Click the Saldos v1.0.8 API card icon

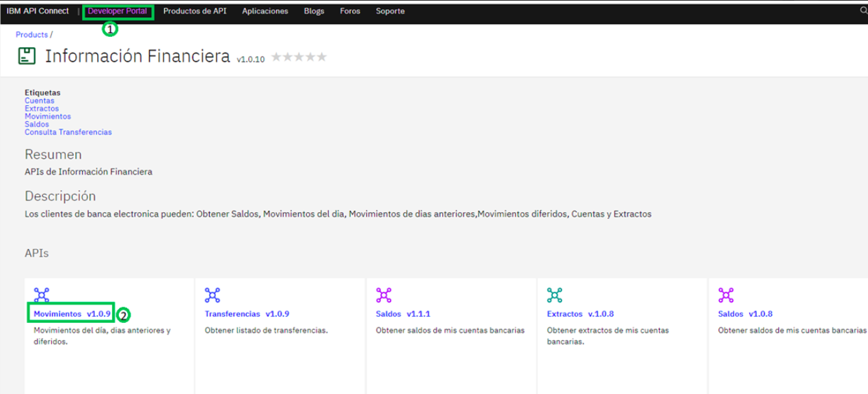click(726, 295)
